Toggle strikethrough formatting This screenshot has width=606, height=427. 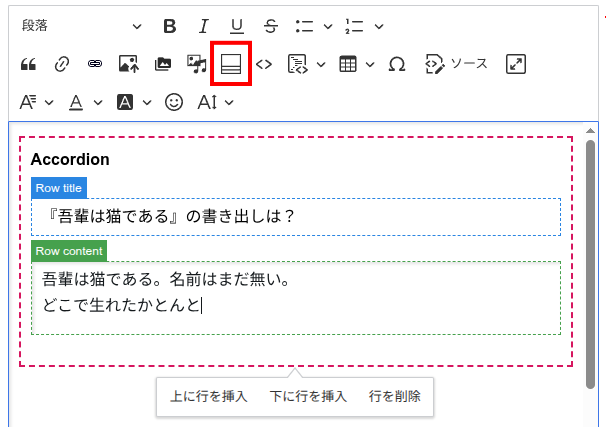coord(271,26)
